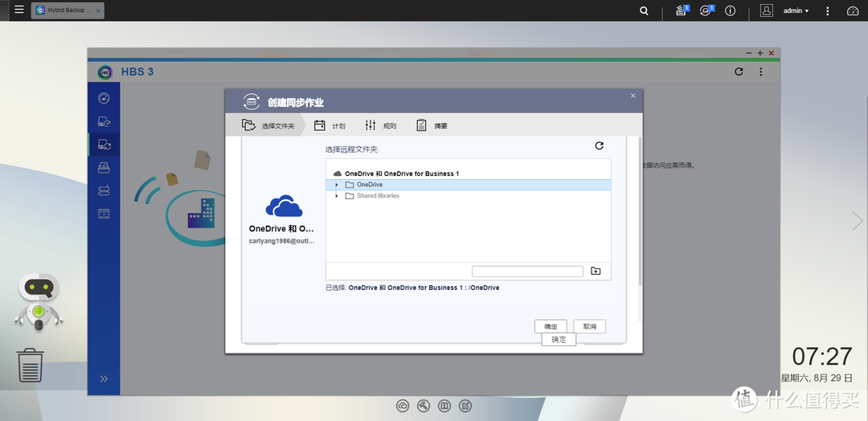Close the Hybrid Backup taskbar tab
The height and width of the screenshot is (421, 868).
99,10
